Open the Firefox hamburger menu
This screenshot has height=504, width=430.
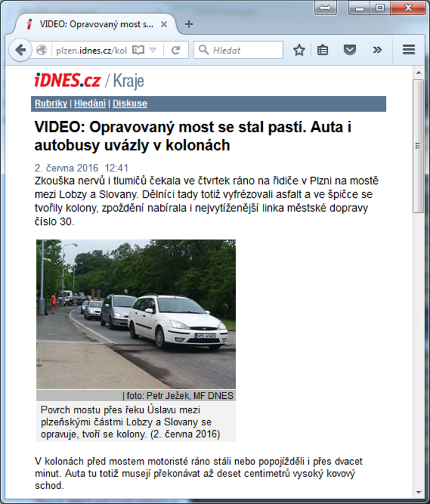409,50
